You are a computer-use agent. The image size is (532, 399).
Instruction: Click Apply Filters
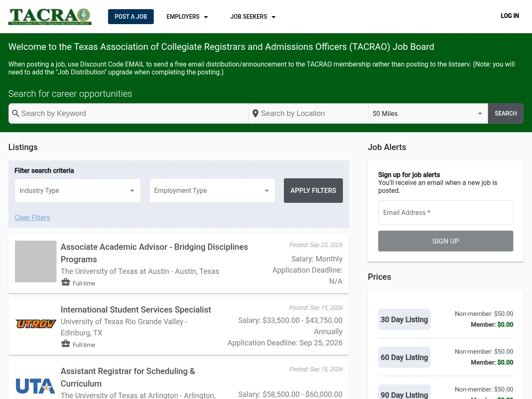click(313, 190)
